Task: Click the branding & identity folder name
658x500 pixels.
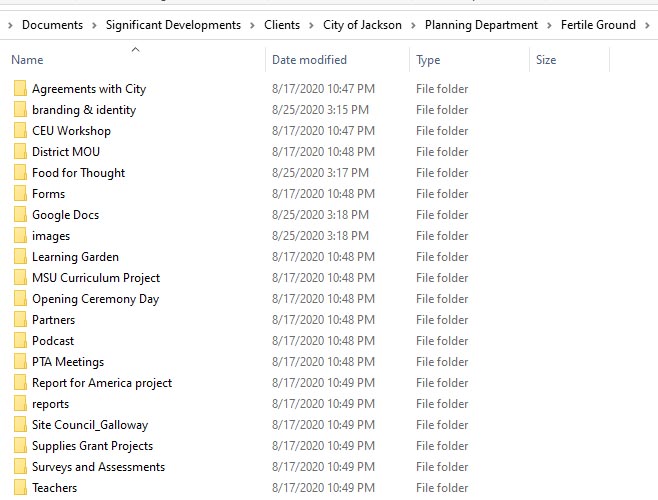Action: (84, 110)
